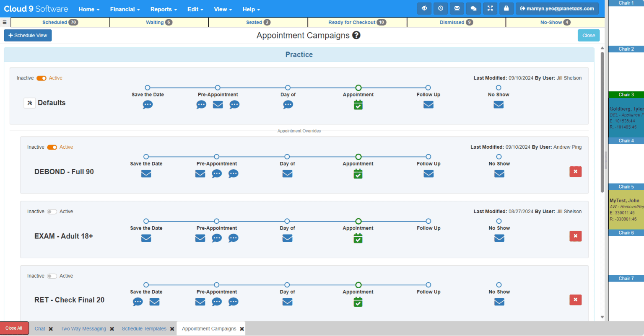This screenshot has height=336, width=644.
Task: Open the Reports dropdown menu
Action: [x=163, y=9]
